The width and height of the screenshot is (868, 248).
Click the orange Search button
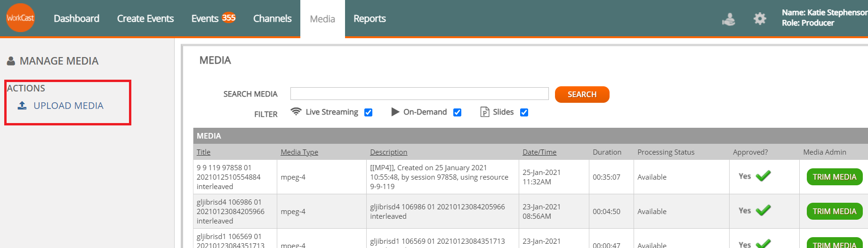(x=582, y=94)
